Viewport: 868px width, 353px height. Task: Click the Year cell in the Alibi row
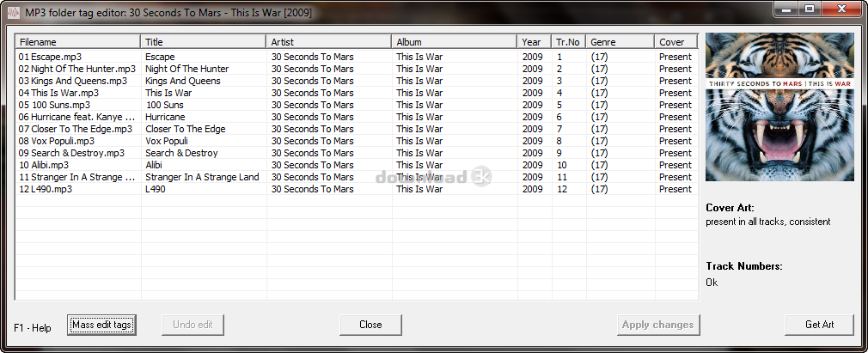click(533, 166)
